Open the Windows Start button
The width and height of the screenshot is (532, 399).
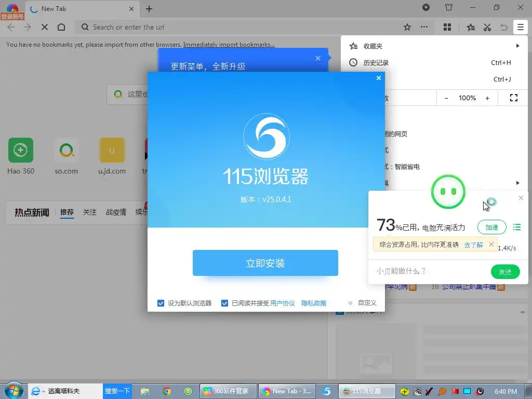point(14,391)
